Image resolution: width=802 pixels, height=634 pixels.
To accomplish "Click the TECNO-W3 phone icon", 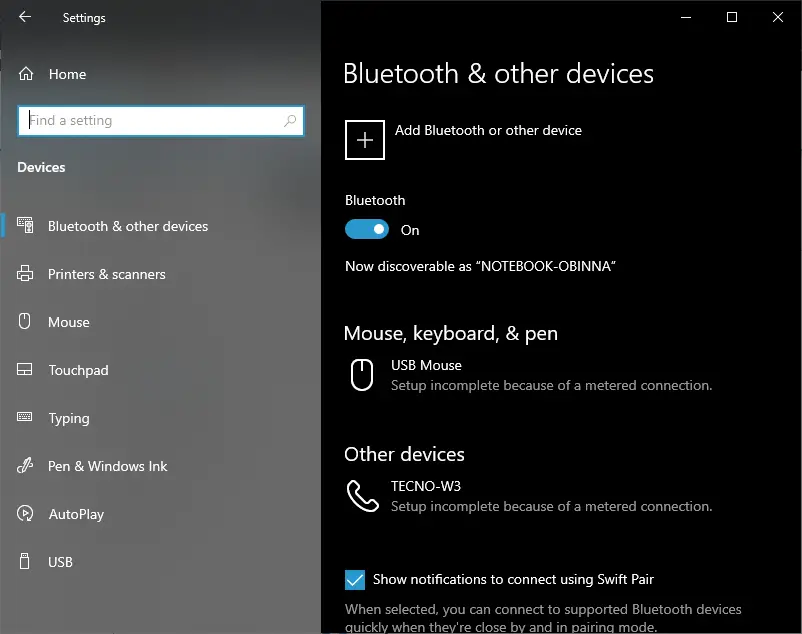I will tap(363, 496).
